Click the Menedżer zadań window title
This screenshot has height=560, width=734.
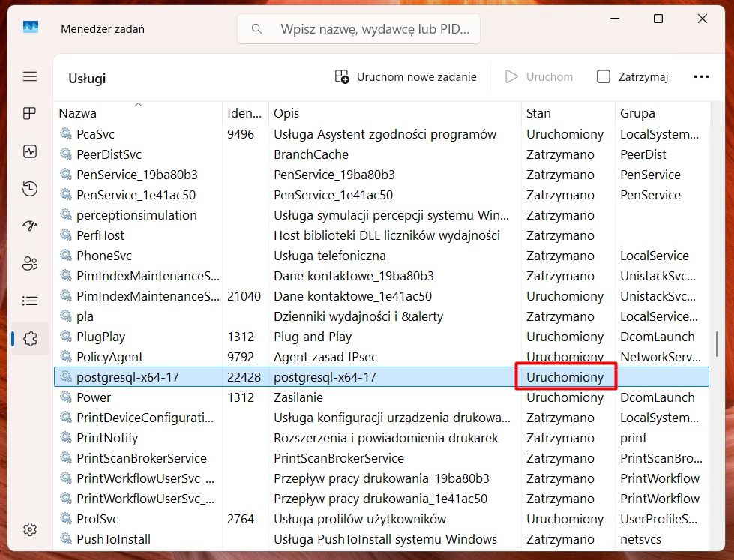tap(103, 29)
